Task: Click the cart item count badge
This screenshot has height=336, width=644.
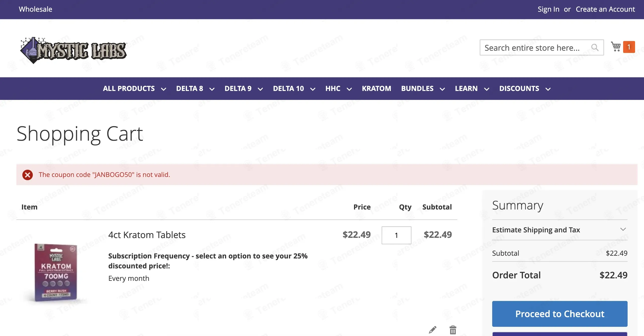Action: point(629,47)
